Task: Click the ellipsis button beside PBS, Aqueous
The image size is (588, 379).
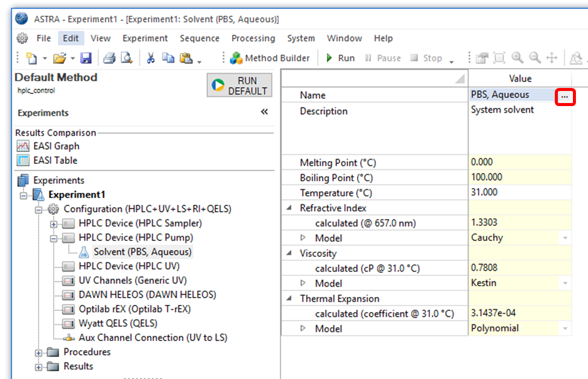Action: 564,96
